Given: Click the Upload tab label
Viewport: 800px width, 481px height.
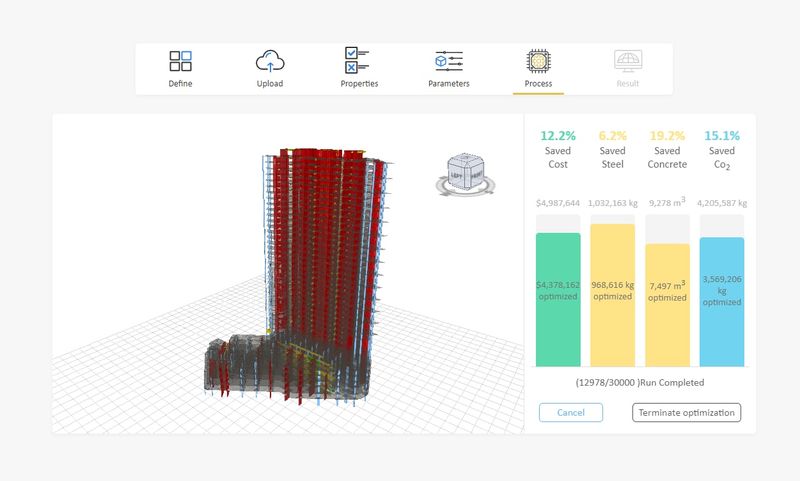Looking at the screenshot, I should [270, 84].
